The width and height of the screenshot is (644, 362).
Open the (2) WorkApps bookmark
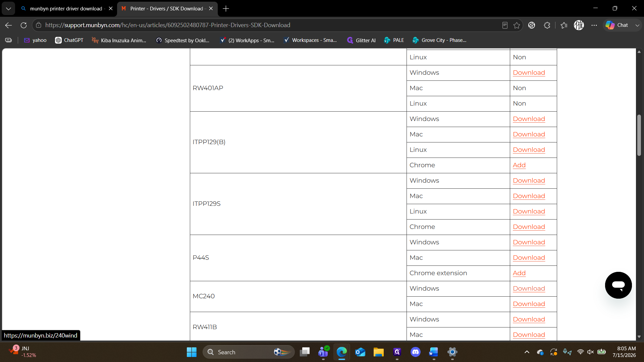[247, 40]
